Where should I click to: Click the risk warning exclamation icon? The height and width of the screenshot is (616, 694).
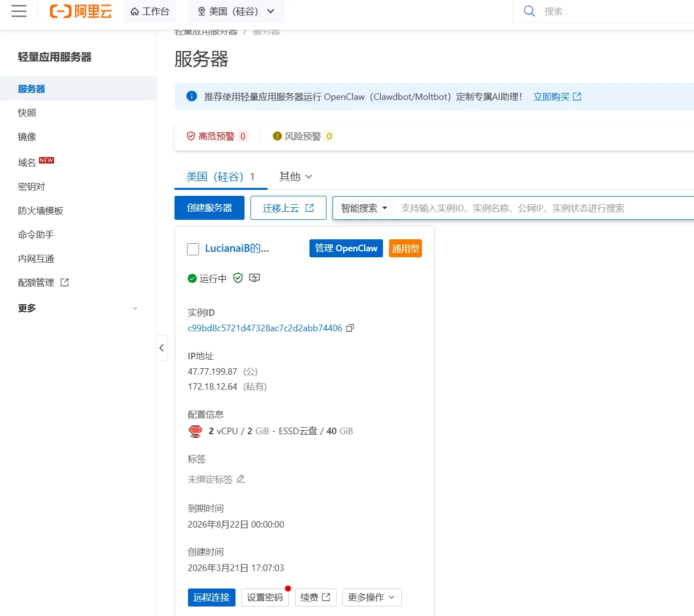[x=277, y=136]
